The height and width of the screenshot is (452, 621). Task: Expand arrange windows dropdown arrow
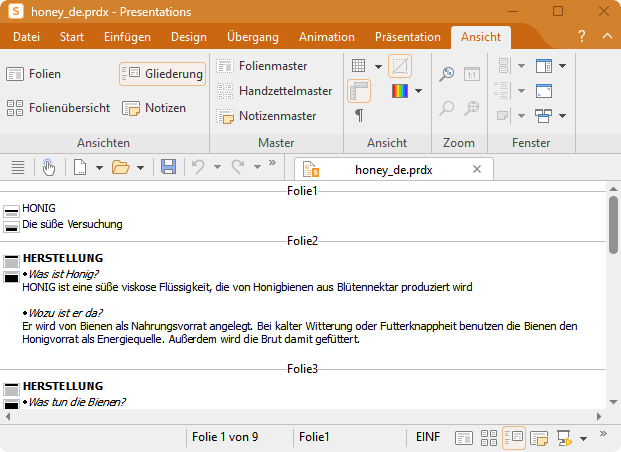point(562,116)
